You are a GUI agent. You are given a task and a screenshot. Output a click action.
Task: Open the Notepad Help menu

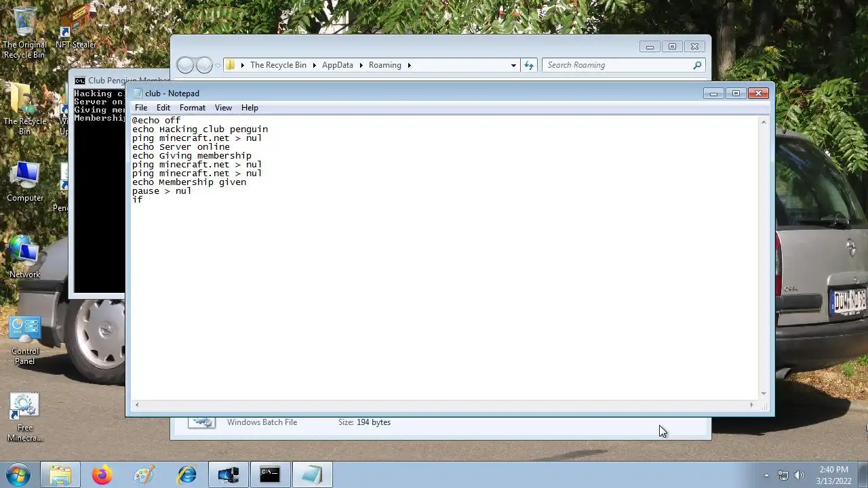pyautogui.click(x=250, y=108)
